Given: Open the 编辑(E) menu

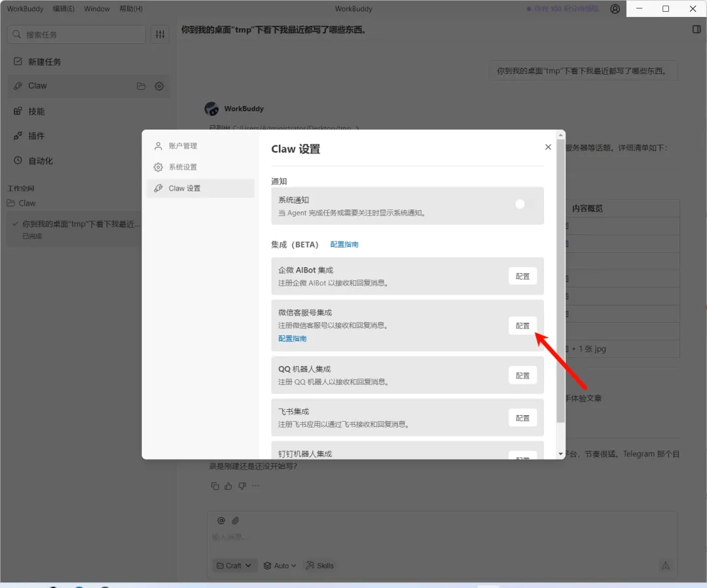Looking at the screenshot, I should coord(63,9).
